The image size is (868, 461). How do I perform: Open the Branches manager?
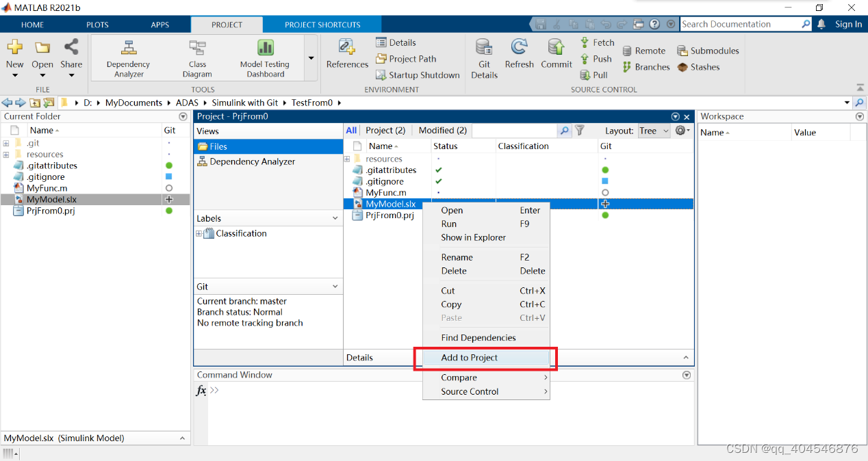point(646,67)
